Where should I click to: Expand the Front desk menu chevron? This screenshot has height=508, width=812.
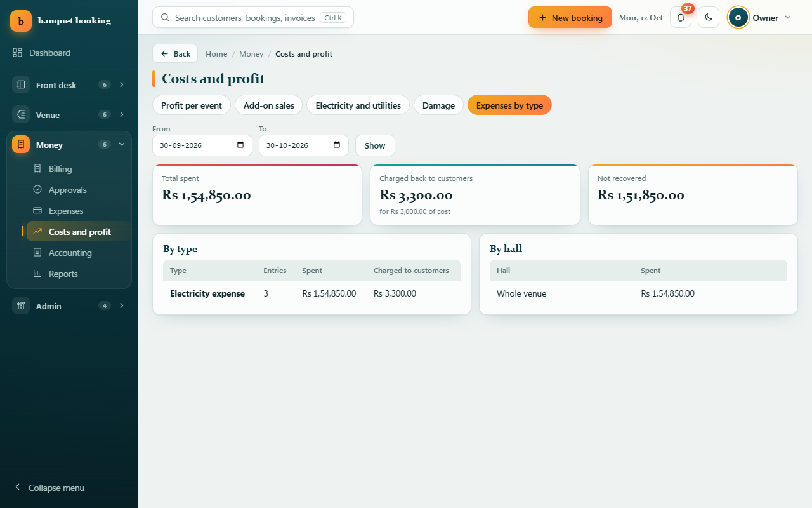point(122,84)
